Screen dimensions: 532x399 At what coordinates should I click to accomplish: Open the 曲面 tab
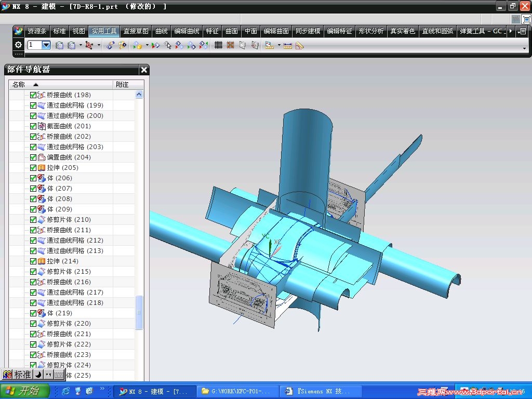tap(232, 31)
